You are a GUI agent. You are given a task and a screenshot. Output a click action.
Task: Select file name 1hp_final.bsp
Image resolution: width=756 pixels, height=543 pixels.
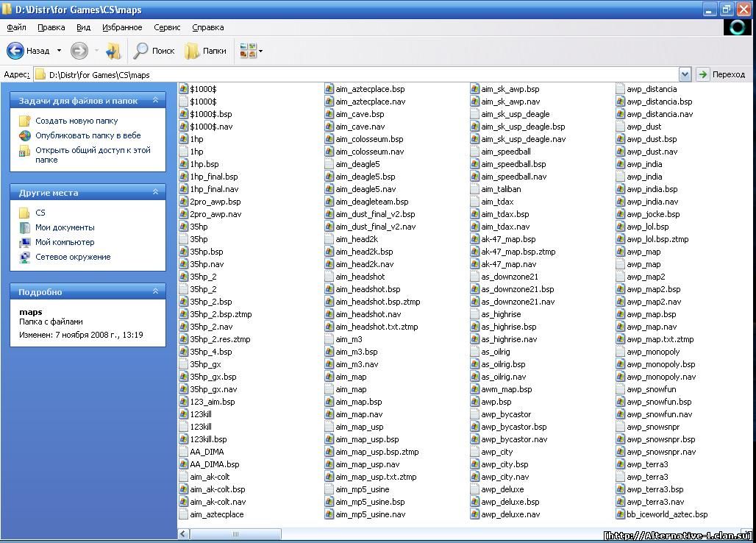214,177
